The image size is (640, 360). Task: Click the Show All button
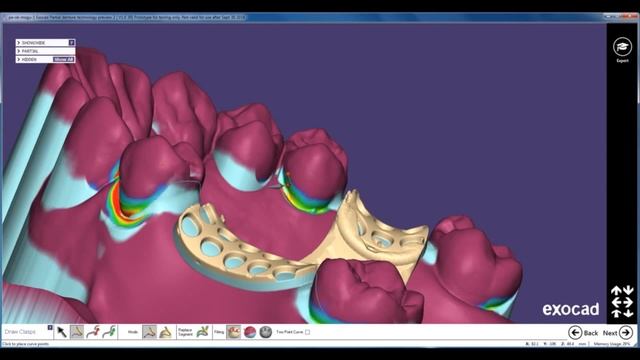63,60
